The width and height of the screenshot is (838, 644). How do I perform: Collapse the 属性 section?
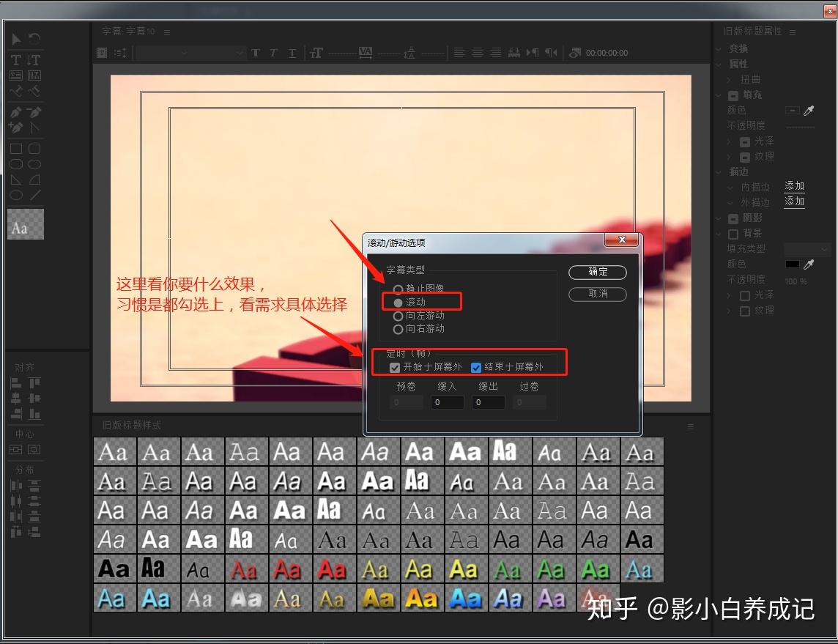coord(719,64)
